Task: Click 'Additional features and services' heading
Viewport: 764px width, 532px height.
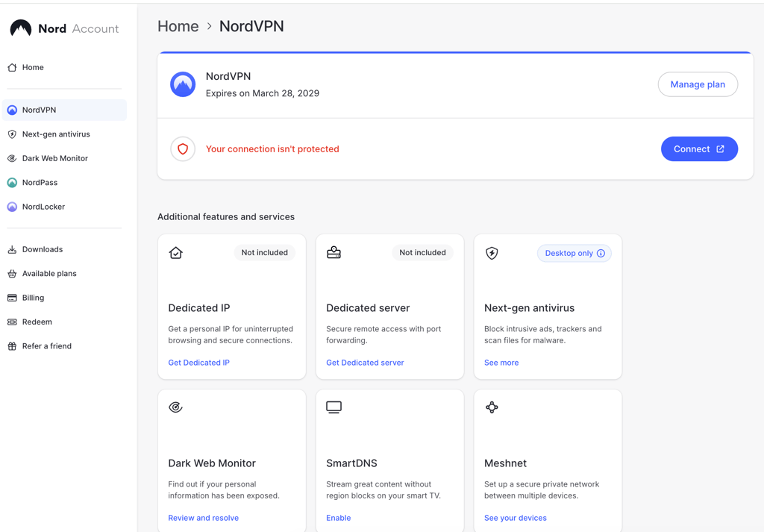Action: tap(226, 217)
